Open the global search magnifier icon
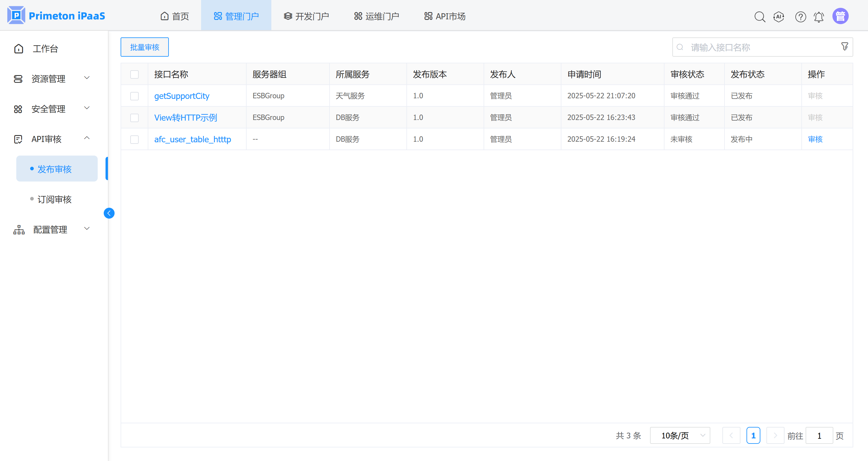 [759, 17]
